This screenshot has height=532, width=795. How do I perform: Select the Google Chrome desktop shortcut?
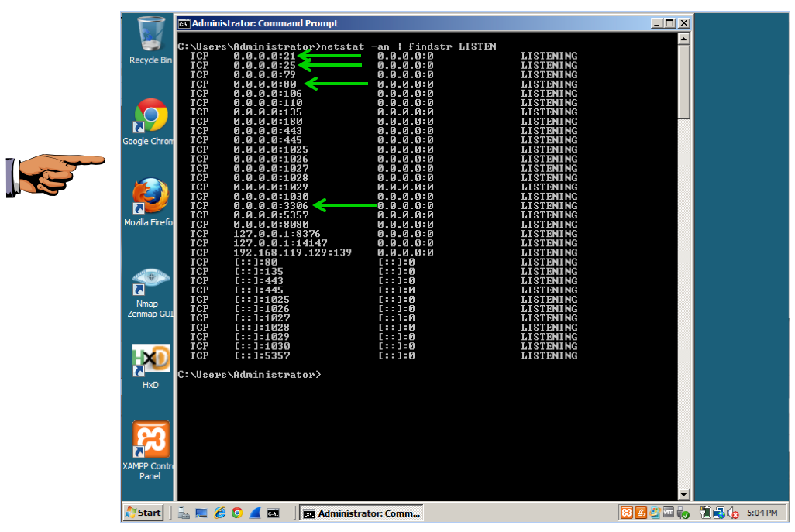(150, 122)
